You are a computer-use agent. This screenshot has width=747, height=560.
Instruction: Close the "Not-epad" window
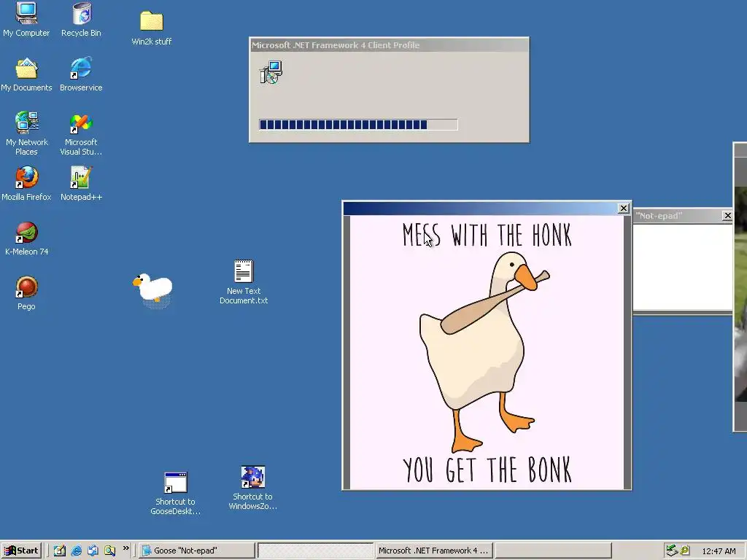(727, 216)
